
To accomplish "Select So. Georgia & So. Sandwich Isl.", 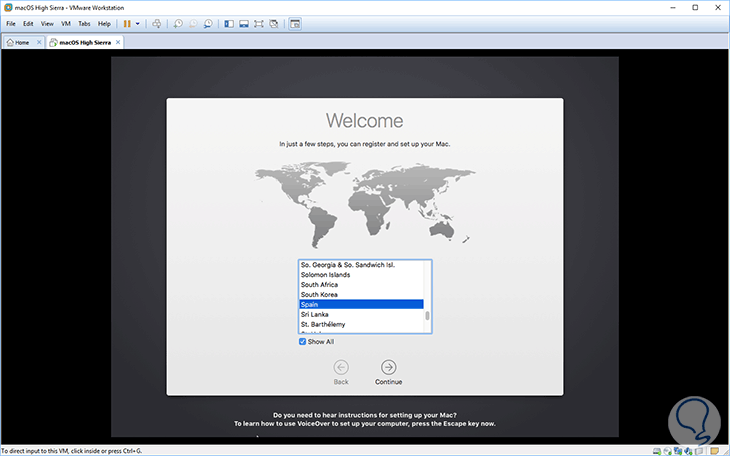I will pos(361,265).
